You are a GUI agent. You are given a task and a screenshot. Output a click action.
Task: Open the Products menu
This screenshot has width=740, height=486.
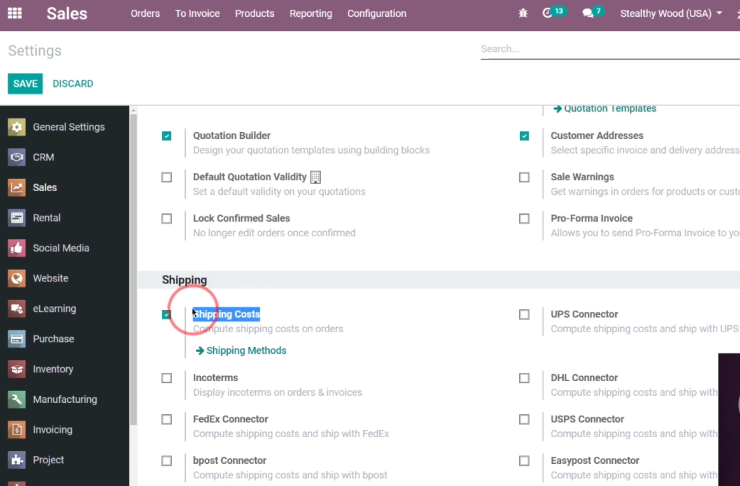coord(254,13)
